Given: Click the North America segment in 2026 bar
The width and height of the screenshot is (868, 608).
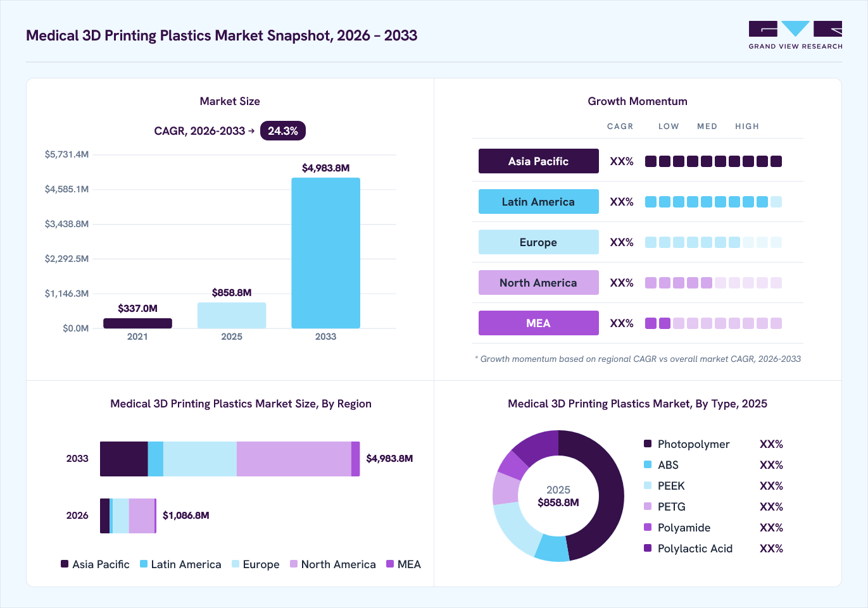Looking at the screenshot, I should click(142, 516).
